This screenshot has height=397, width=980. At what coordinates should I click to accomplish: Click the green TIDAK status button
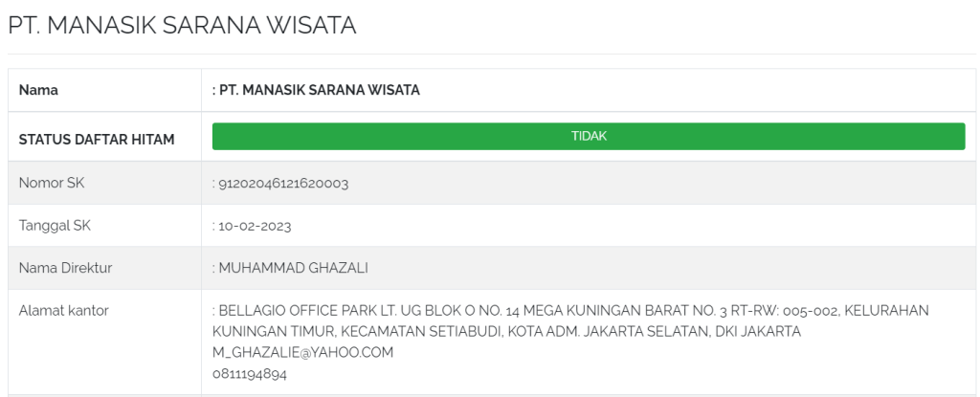pyautogui.click(x=589, y=136)
